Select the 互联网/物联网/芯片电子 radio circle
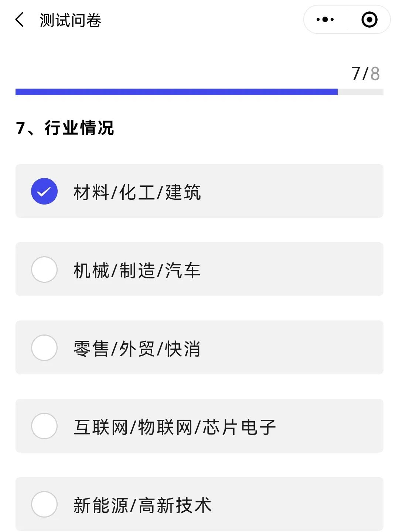The height and width of the screenshot is (532, 399). point(44,426)
